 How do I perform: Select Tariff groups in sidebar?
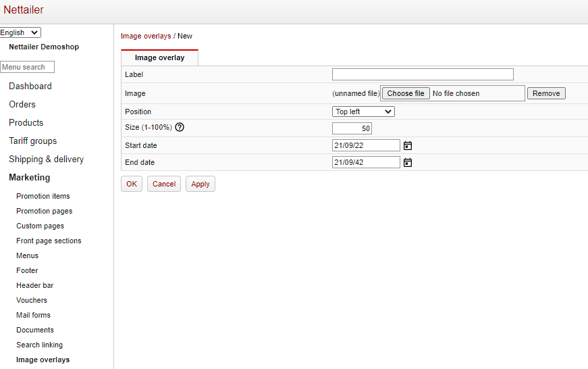tap(33, 141)
